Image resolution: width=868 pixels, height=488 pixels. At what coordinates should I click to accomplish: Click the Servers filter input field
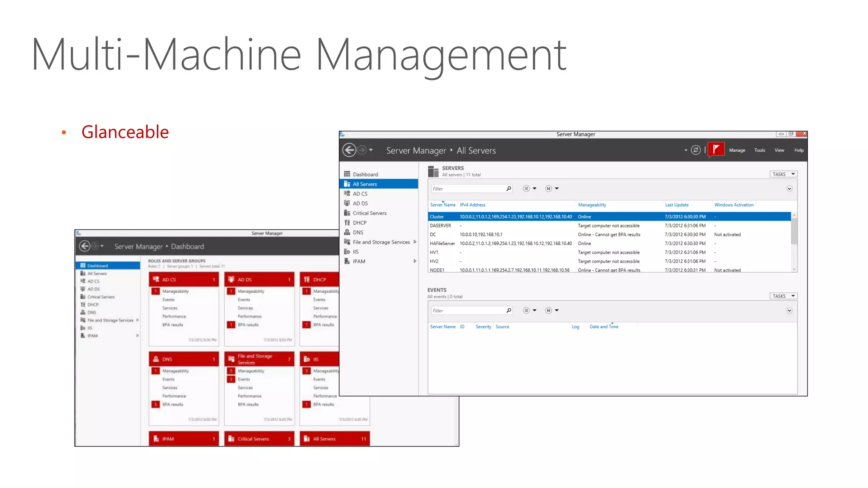coord(468,189)
